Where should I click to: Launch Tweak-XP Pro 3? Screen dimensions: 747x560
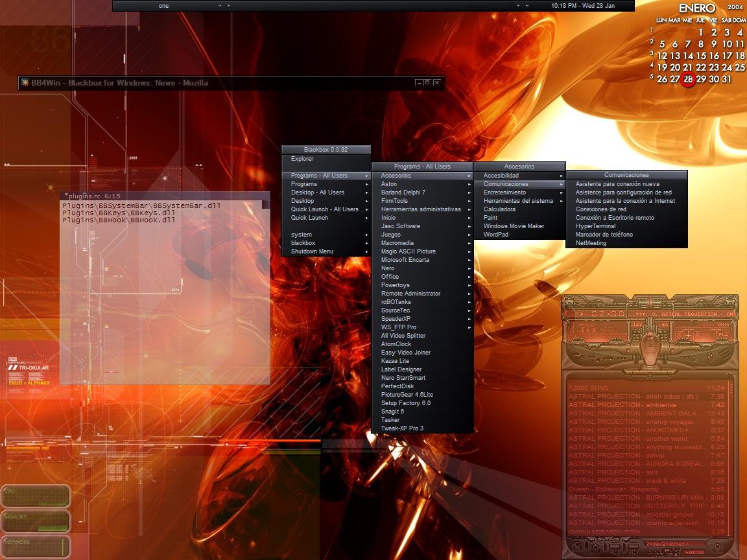pos(423,428)
